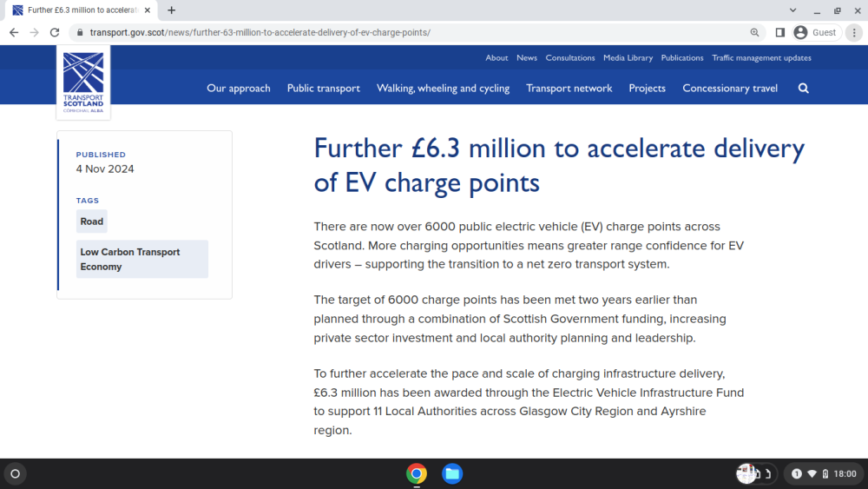The height and width of the screenshot is (489, 868).
Task: Click the browser forward arrow
Action: pos(35,33)
